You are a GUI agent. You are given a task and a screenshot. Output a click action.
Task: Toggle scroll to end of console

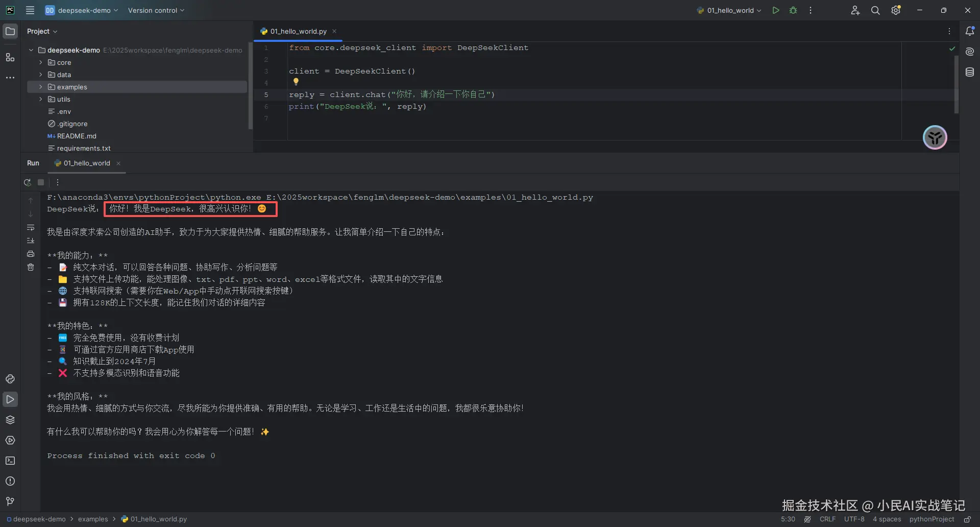click(x=31, y=241)
